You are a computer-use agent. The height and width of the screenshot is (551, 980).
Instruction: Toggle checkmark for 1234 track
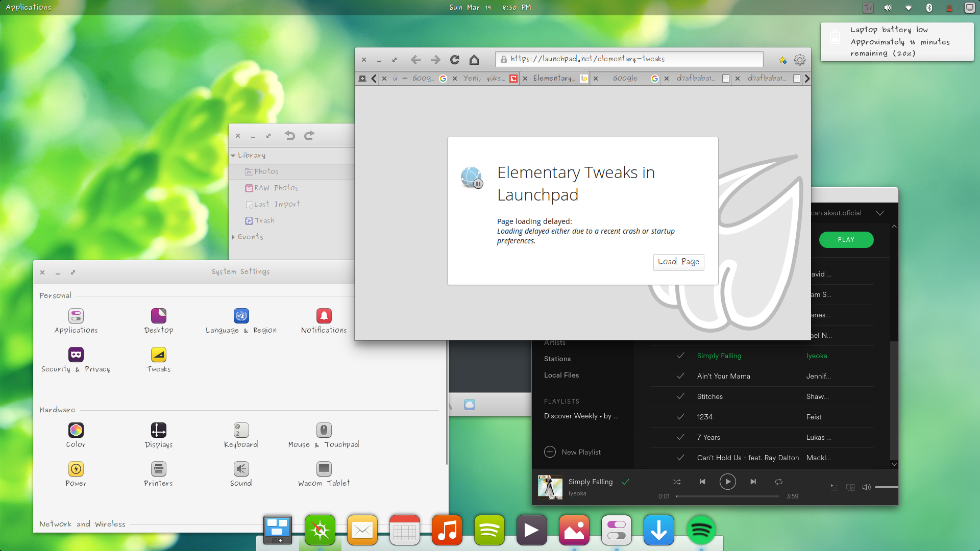(680, 417)
